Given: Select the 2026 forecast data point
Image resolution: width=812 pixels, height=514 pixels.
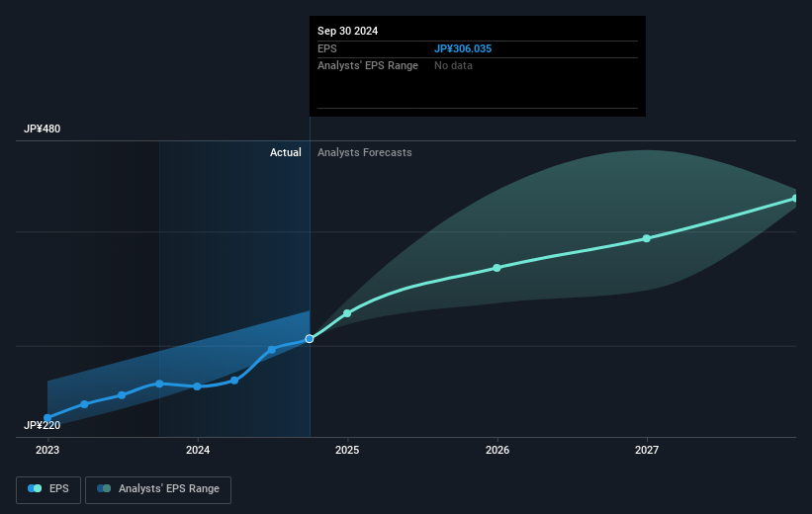Looking at the screenshot, I should 496,268.
